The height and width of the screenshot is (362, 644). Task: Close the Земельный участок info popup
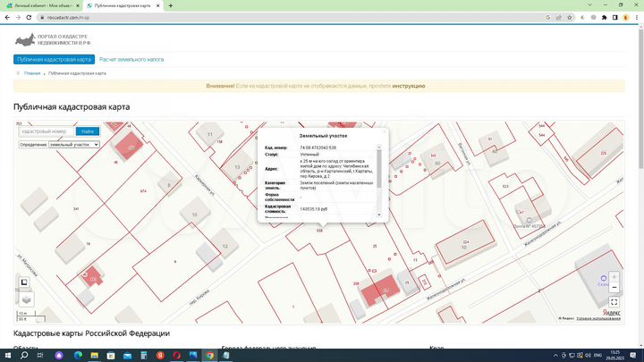(385, 130)
